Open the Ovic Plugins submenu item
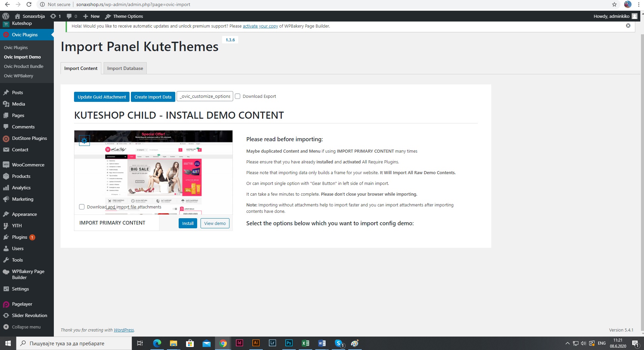 pyautogui.click(x=16, y=47)
